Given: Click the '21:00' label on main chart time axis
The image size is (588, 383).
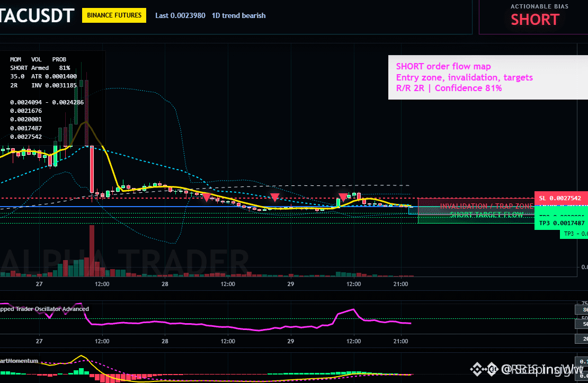Looking at the screenshot, I should pos(400,284).
